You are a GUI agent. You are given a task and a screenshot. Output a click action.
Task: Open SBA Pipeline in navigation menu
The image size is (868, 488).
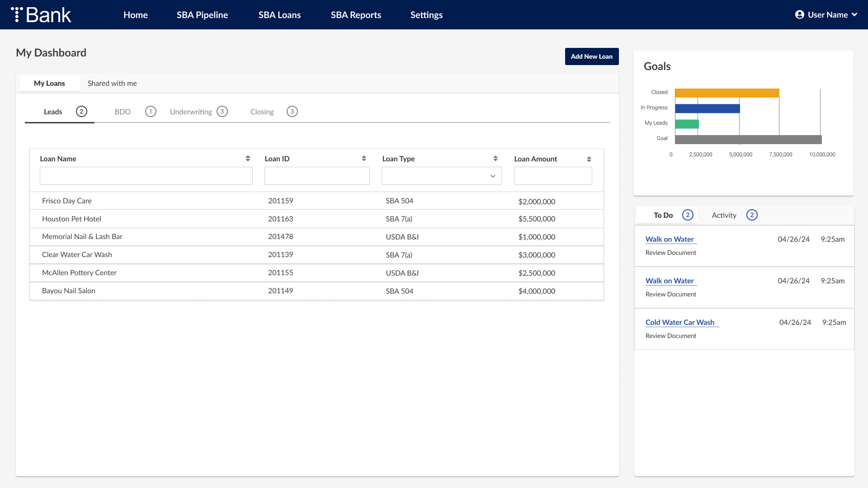202,14
